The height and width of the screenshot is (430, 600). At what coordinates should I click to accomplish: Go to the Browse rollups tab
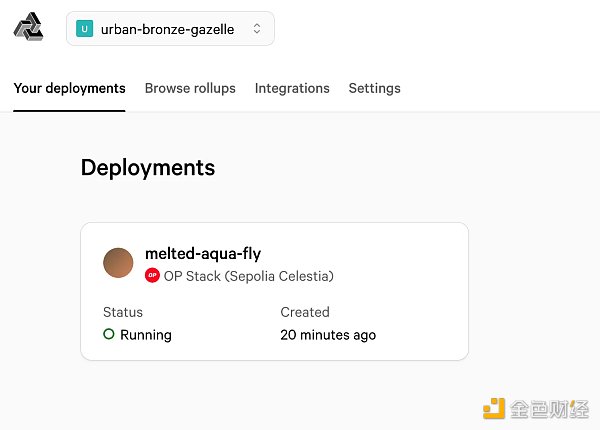190,88
